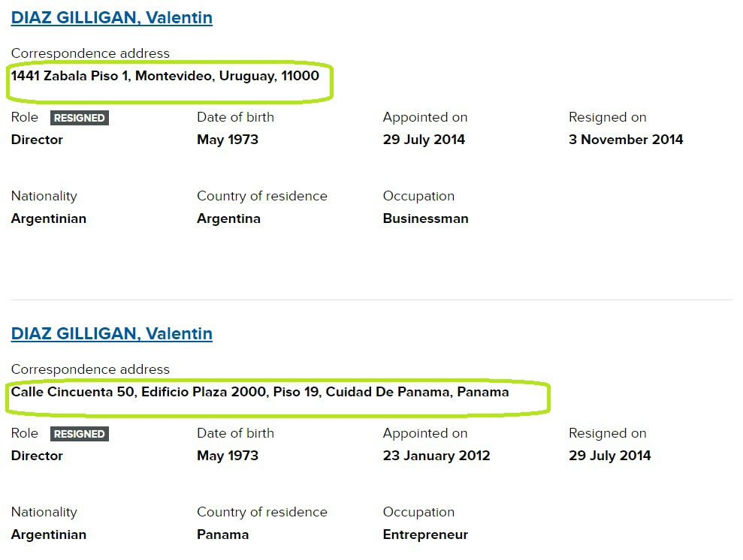Click the RESIGNED badge above 29 July 2014 appointment

tap(80, 118)
